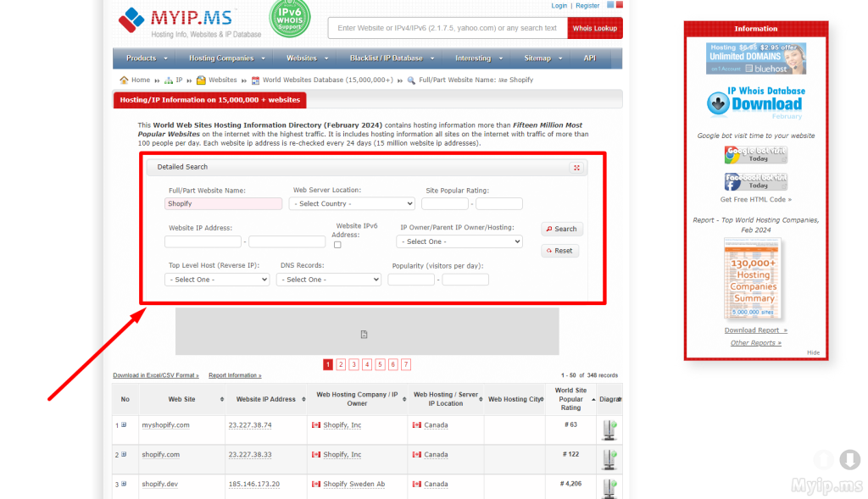The image size is (868, 499).
Task: Click first Site Popular Rating field
Action: point(444,203)
